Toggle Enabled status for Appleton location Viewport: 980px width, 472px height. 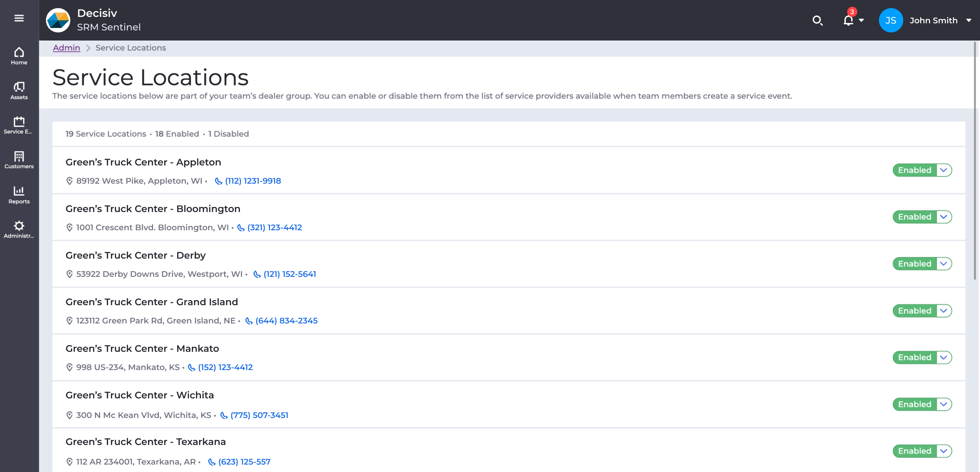pyautogui.click(x=914, y=170)
